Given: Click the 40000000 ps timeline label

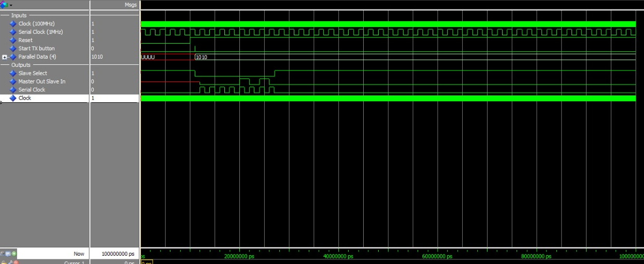Looking at the screenshot, I should [339, 256].
